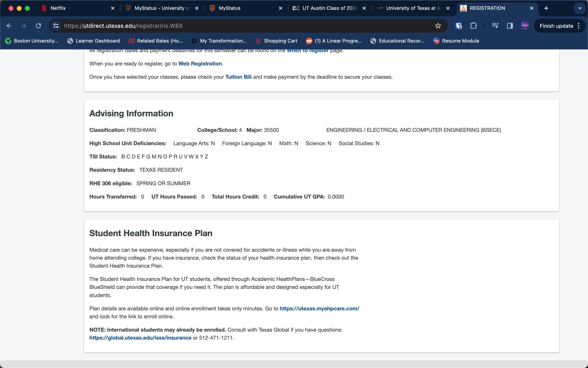The image size is (588, 368).
Task: Open the extensions puzzle icon
Action: pyautogui.click(x=473, y=26)
